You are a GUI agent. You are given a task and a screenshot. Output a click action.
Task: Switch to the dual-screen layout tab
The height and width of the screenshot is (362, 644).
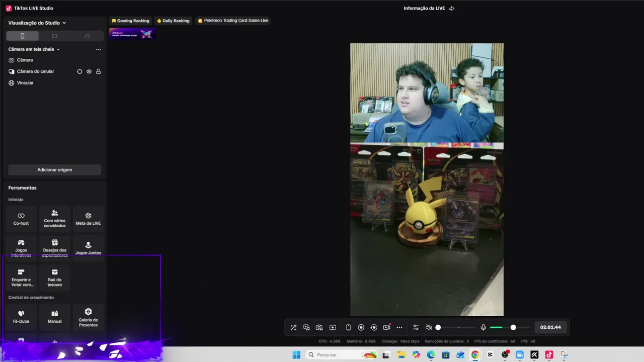[87, 36]
